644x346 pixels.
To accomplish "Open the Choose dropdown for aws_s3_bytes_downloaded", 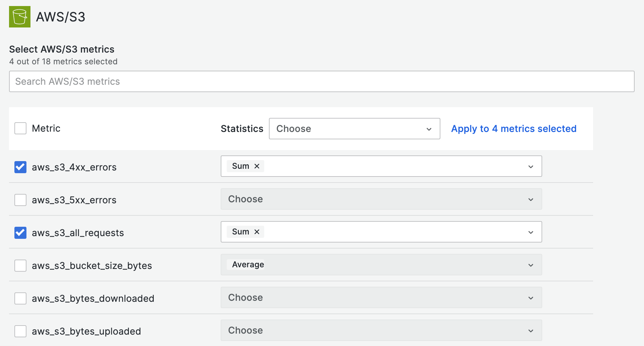I will pyautogui.click(x=530, y=297).
